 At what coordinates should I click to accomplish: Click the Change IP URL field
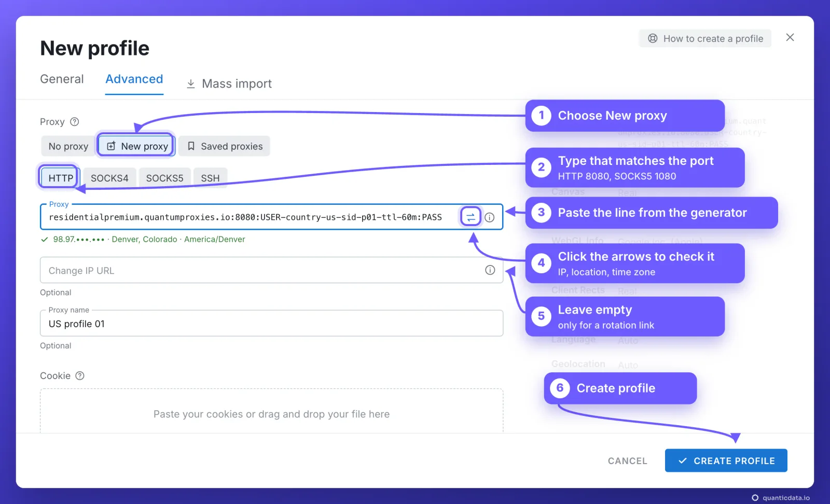(x=271, y=270)
